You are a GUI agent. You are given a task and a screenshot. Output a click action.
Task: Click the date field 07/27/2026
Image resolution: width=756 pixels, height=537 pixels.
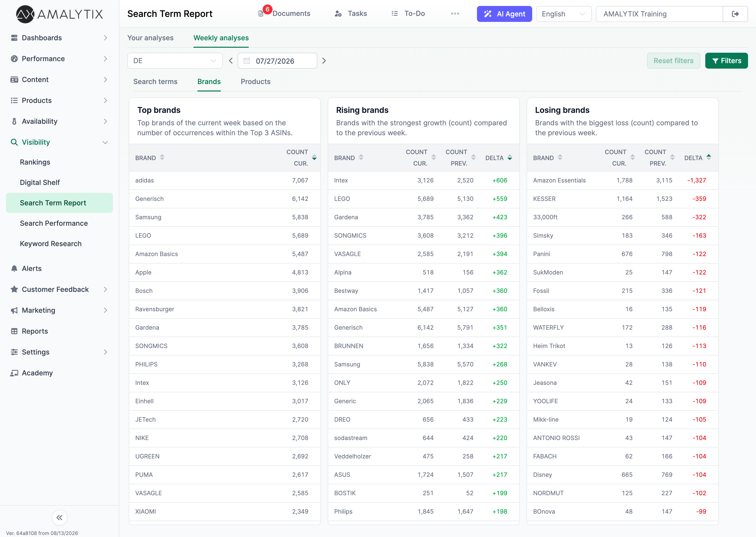[277, 60]
